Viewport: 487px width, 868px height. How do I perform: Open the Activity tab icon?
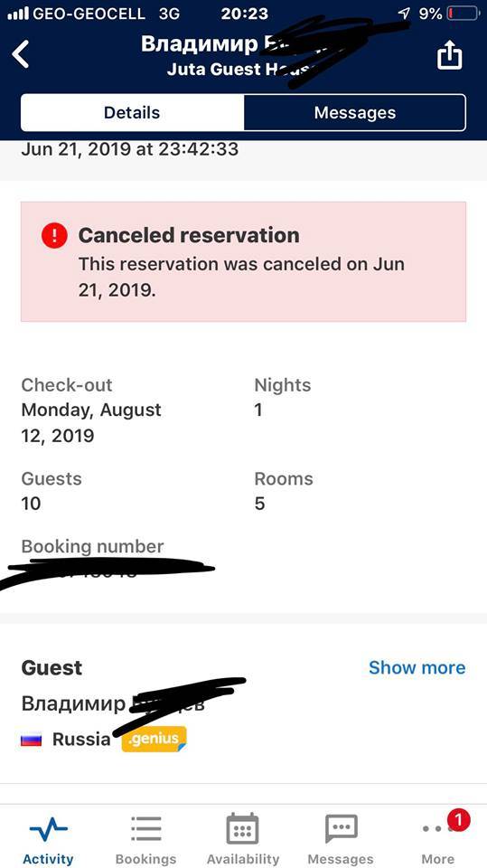(x=48, y=829)
